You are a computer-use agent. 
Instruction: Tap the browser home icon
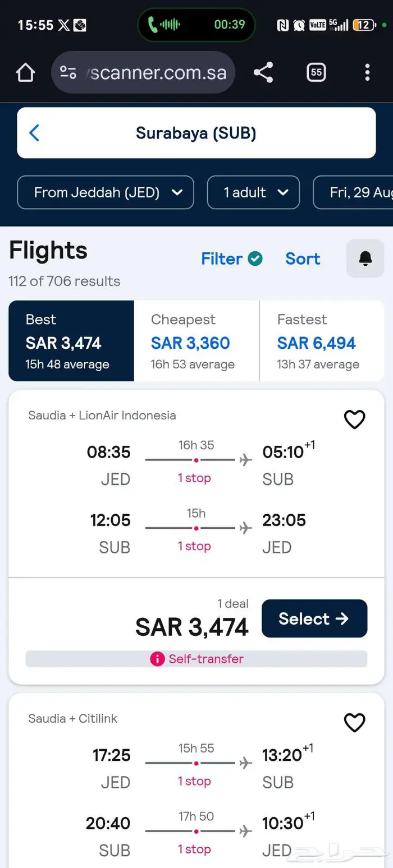click(x=25, y=72)
